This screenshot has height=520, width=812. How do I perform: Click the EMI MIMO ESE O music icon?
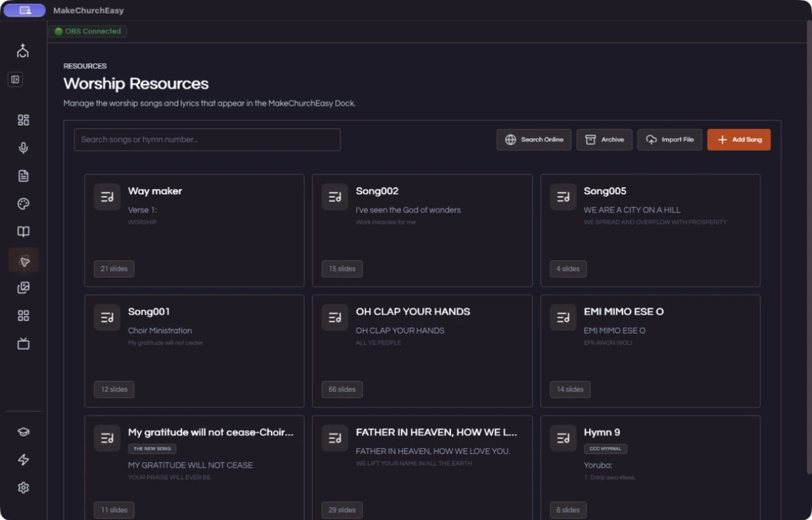[x=563, y=318]
